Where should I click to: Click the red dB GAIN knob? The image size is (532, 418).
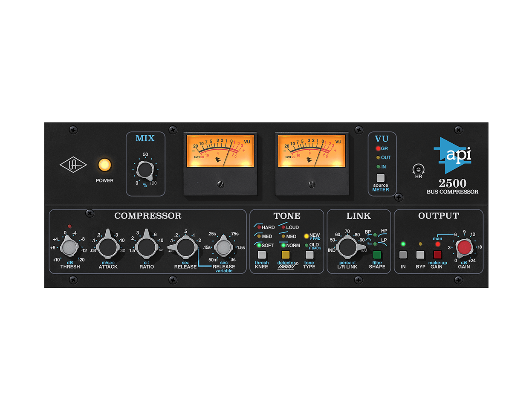(x=464, y=247)
